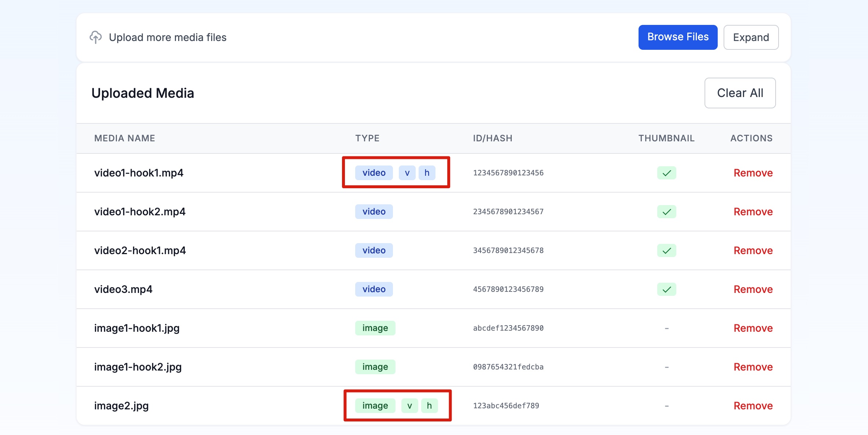
Task: Click thumbnail checkmark for video1-hook1.mp4
Action: pyautogui.click(x=666, y=173)
